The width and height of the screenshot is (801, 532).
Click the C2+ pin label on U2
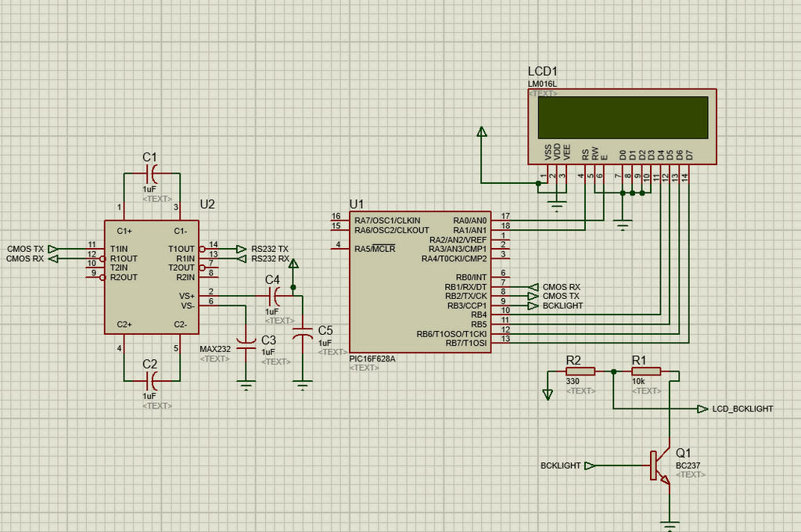tap(124, 325)
